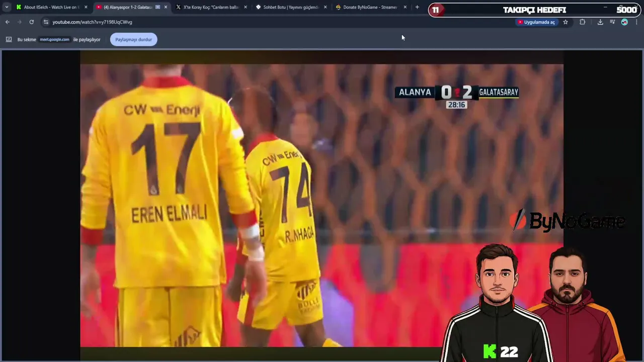Click the screen share icon in sharing bar
This screenshot has height=362, width=644.
[9, 39]
